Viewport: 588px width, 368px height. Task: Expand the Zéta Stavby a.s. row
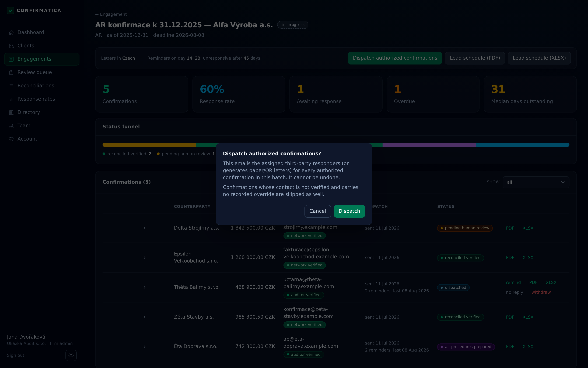pyautogui.click(x=145, y=317)
